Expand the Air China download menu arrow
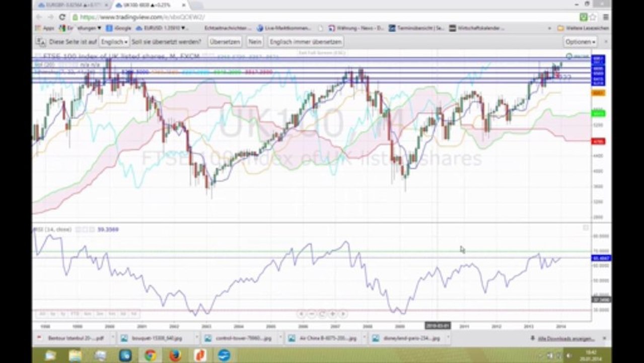 point(364,338)
